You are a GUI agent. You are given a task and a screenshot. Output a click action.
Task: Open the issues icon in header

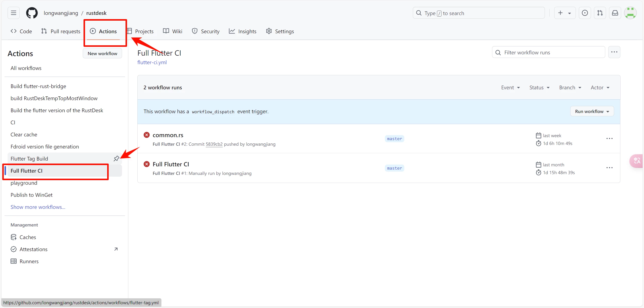pos(585,13)
